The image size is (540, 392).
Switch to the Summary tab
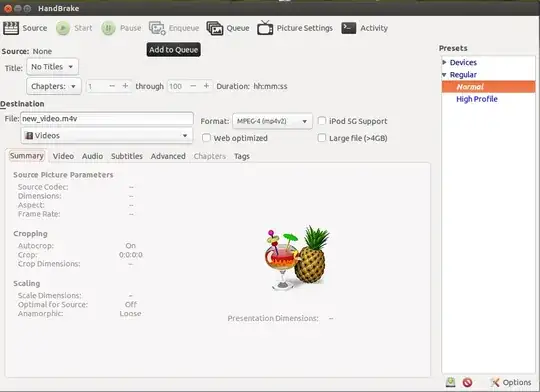click(x=27, y=156)
